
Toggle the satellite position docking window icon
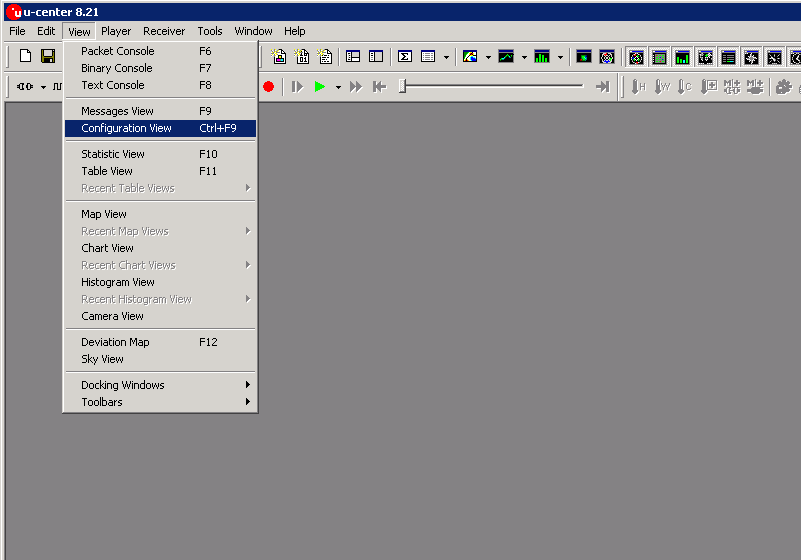[x=637, y=58]
